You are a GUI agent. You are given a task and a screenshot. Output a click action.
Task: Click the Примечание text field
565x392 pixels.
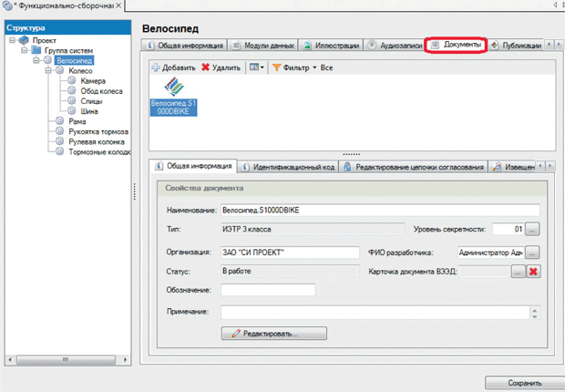click(375, 313)
